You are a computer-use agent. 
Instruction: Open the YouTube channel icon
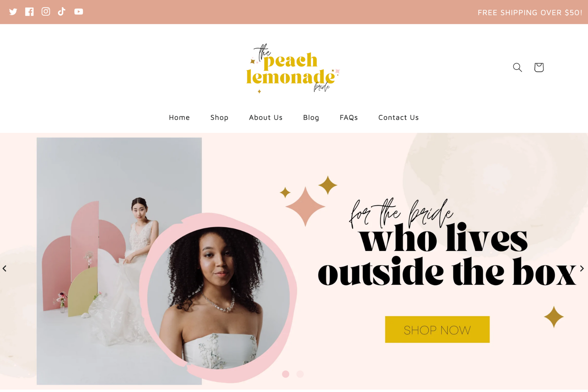79,12
